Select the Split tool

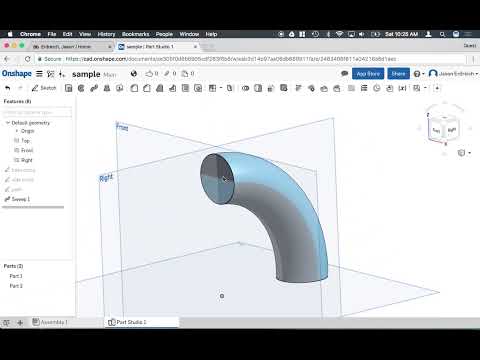point(258,88)
